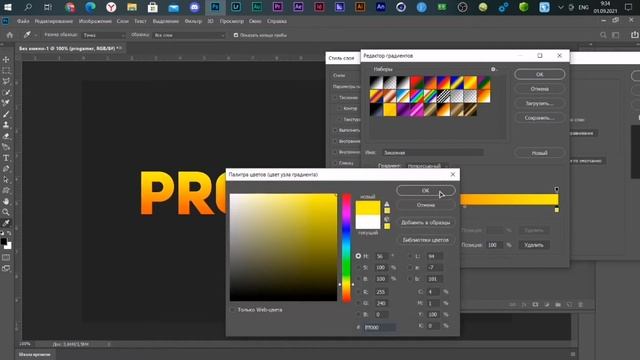Select the Clone Stamp tool
Viewport: 640px width, 360px height.
click(6, 125)
